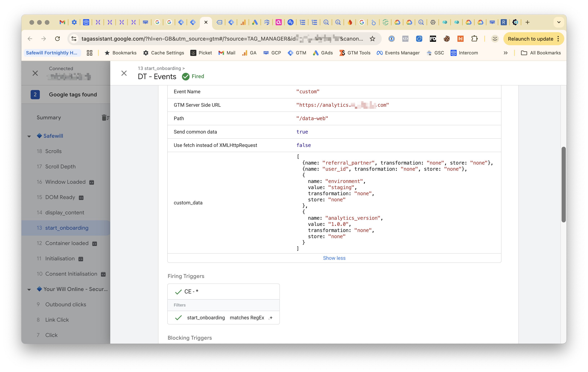Click the Relaunch to update button
588x372 pixels.
pyautogui.click(x=530, y=39)
